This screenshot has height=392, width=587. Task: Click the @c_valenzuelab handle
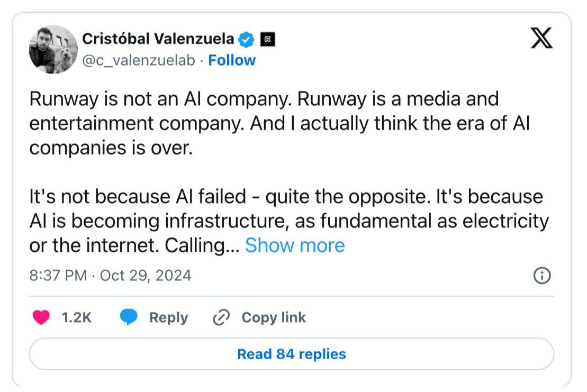coord(139,61)
